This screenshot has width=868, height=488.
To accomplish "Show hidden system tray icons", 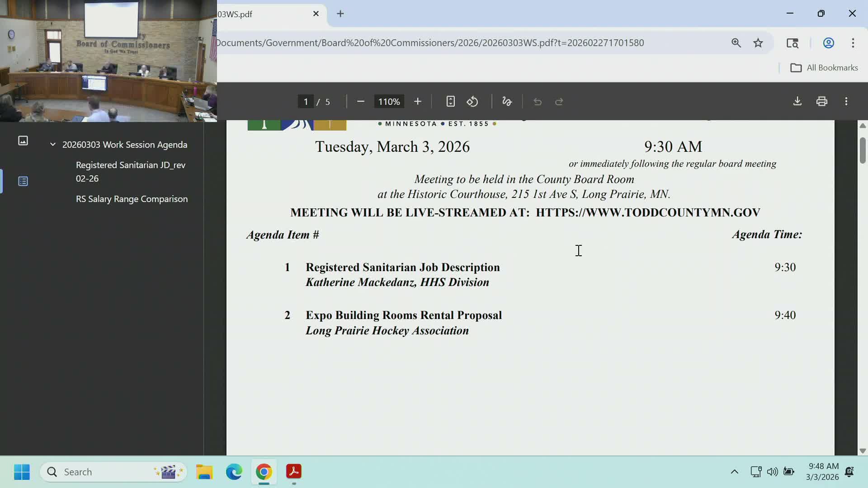I will coord(734,472).
